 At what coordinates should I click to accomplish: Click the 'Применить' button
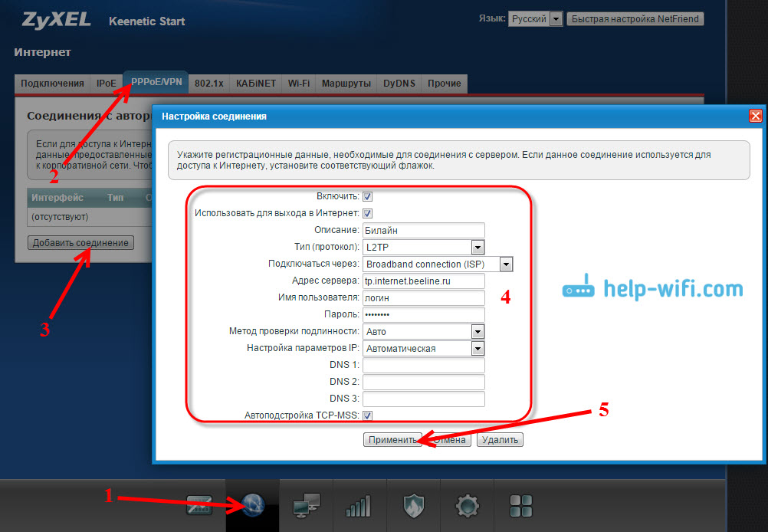point(392,440)
